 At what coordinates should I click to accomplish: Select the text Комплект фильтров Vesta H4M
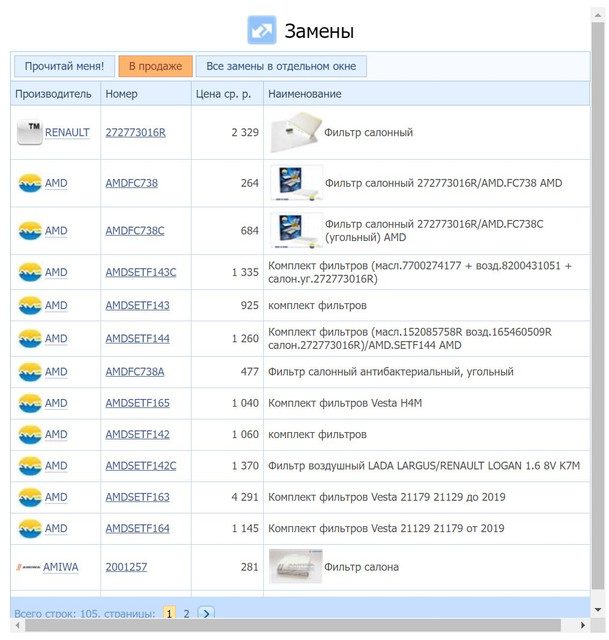pyautogui.click(x=345, y=403)
